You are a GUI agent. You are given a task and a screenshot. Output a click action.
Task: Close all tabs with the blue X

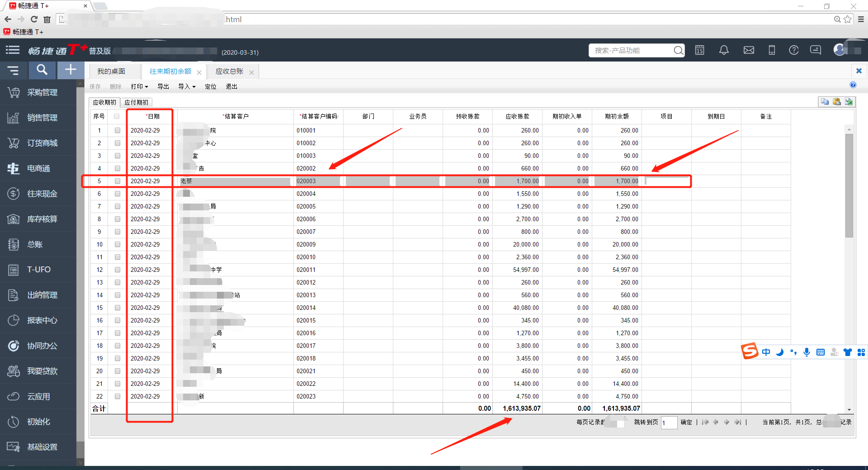pyautogui.click(x=859, y=71)
